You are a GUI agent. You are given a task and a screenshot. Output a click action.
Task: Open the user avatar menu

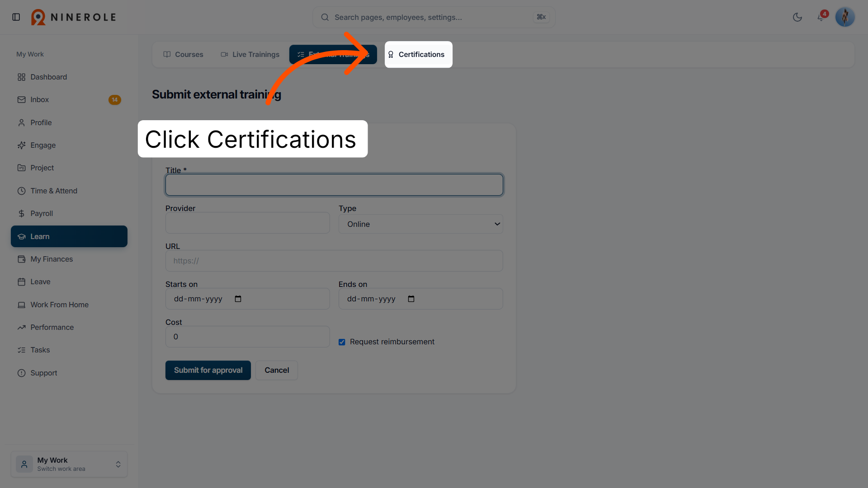click(845, 17)
